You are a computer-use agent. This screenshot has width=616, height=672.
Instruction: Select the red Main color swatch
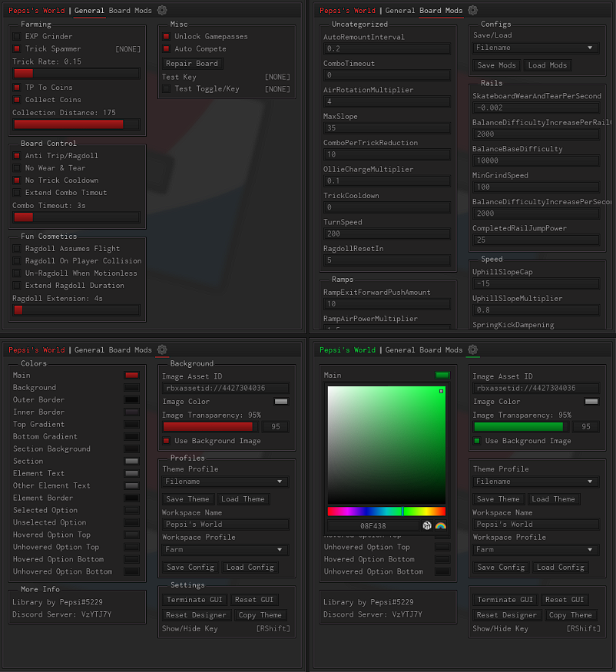click(131, 375)
